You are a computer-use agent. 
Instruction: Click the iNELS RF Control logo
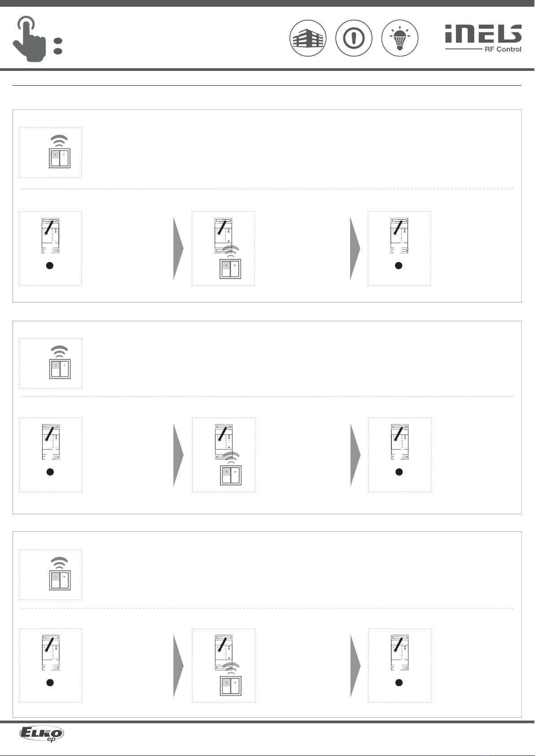483,39
